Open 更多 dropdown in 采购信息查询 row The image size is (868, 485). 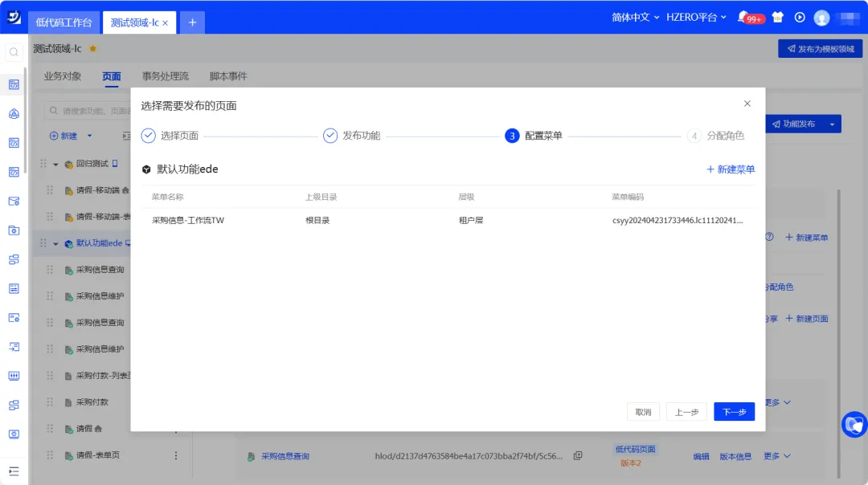click(777, 456)
